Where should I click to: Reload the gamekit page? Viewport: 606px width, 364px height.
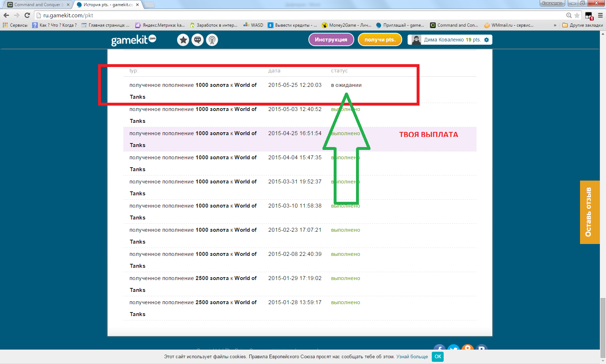tap(27, 15)
